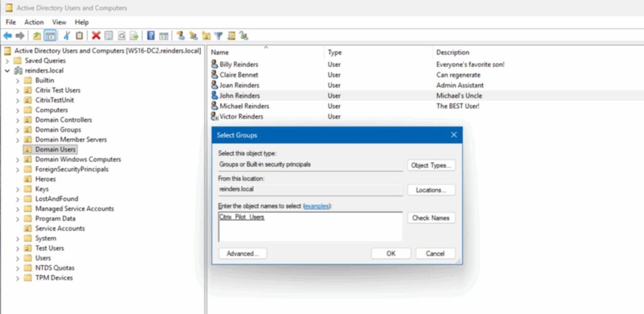
Task: Confirm Select Groups with OK
Action: (x=391, y=254)
